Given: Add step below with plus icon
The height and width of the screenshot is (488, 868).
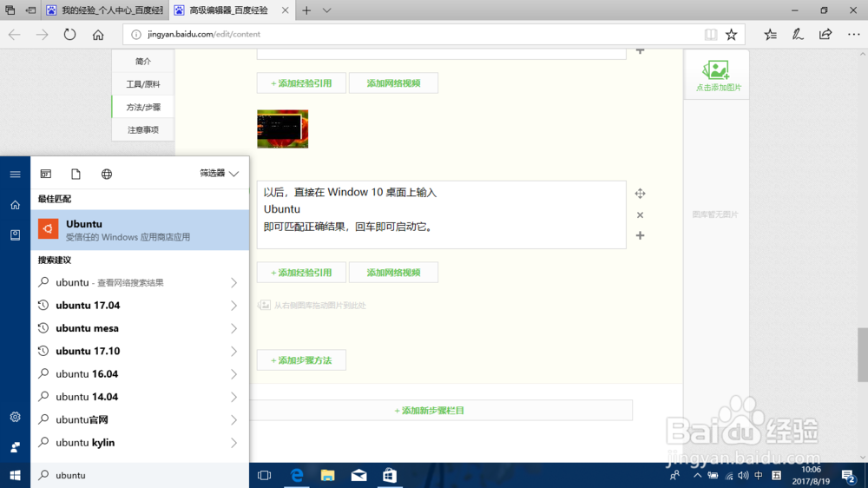Looking at the screenshot, I should 640,235.
